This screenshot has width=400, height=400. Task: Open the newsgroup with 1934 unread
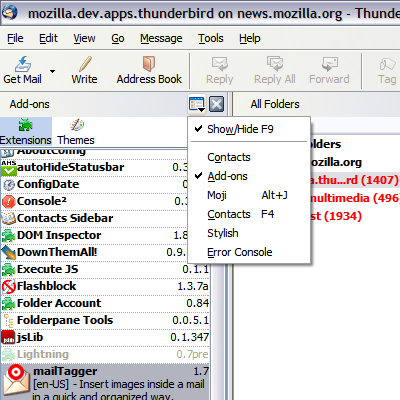336,216
